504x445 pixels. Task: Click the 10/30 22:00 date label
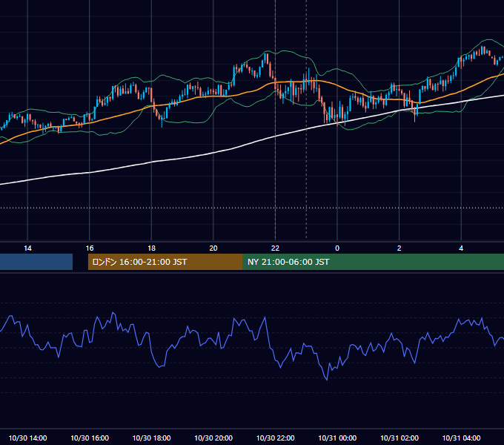pos(275,438)
